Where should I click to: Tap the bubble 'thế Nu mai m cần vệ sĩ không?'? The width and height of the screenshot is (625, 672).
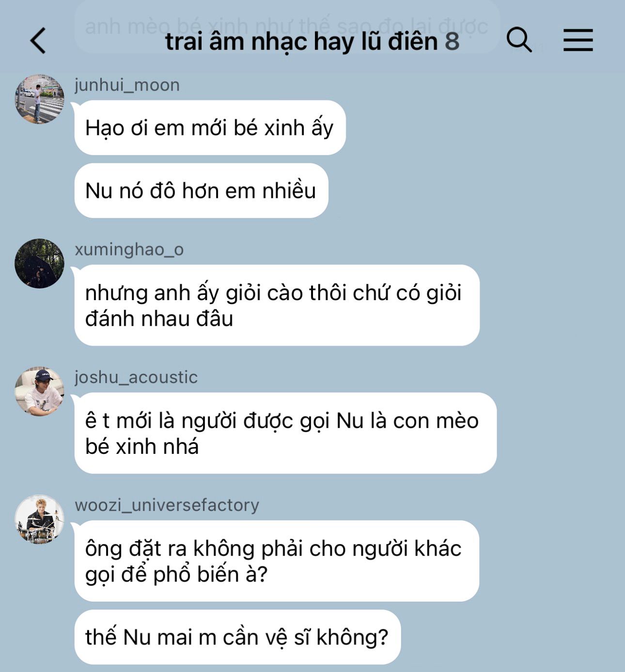237,637
